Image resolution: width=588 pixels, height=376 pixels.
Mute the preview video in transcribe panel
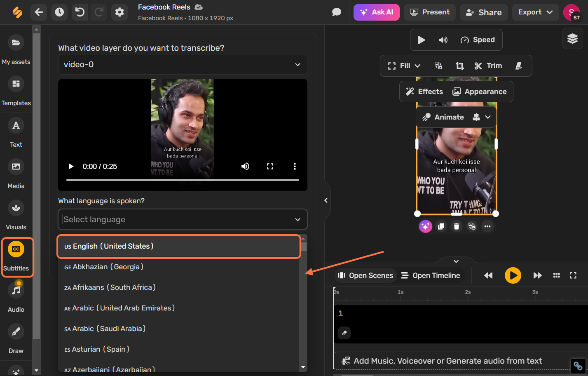pyautogui.click(x=245, y=166)
